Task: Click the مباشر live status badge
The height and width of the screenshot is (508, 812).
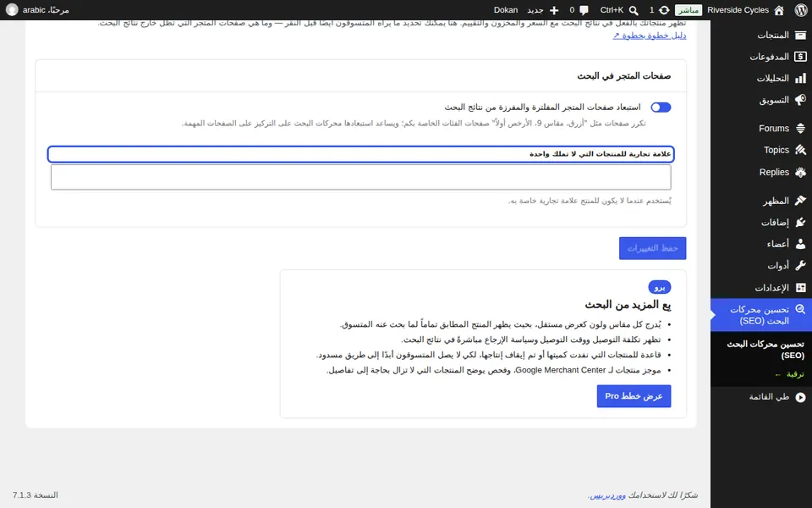Action: tap(689, 10)
